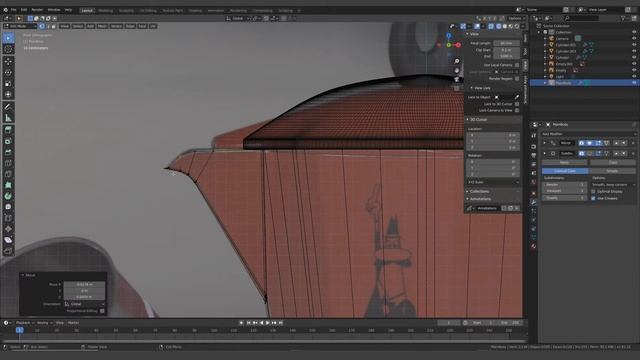Activate the Move tool in the toolbar
640x360 pixels.
tap(8, 62)
